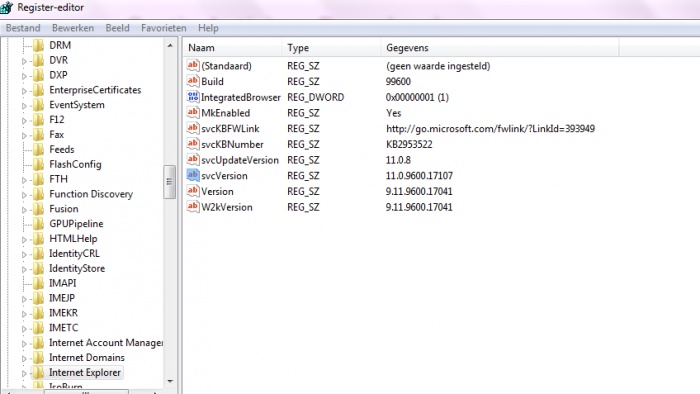The image size is (700, 394).
Task: Open the Help menu
Action: click(x=208, y=28)
